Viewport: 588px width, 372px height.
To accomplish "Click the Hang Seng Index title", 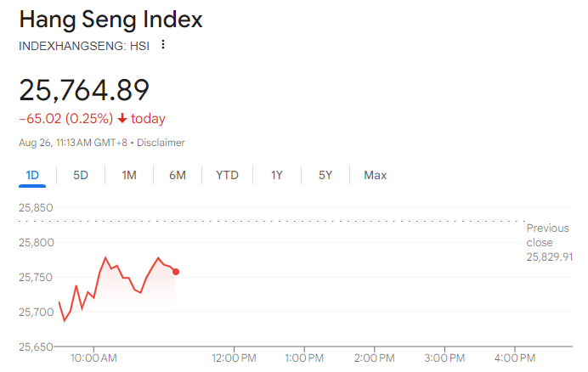I will 110,19.
